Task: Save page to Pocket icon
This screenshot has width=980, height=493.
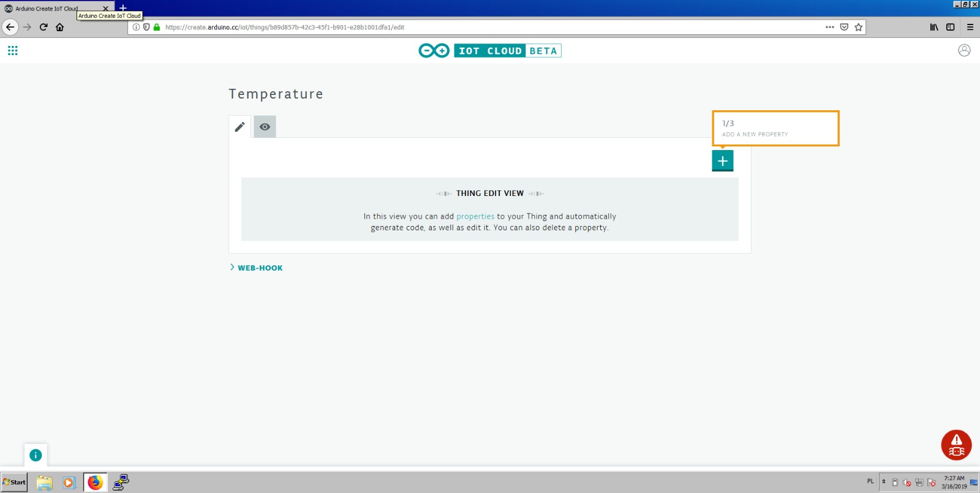Action: tap(844, 27)
